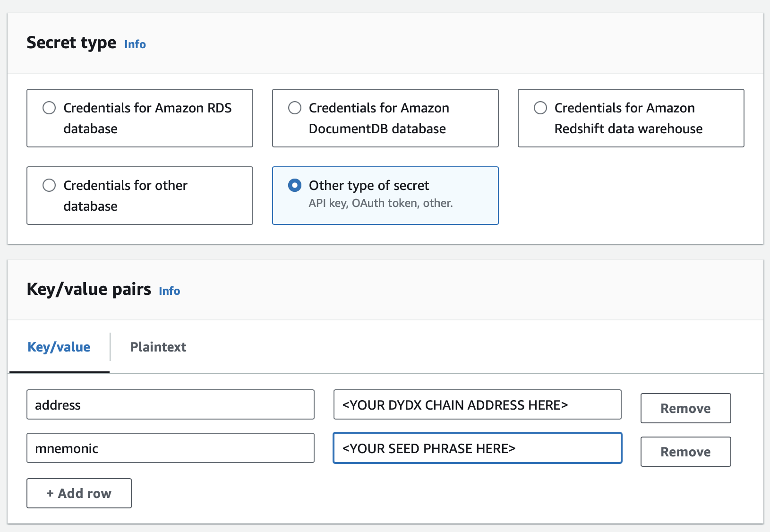Click the address key input field

pyautogui.click(x=170, y=405)
